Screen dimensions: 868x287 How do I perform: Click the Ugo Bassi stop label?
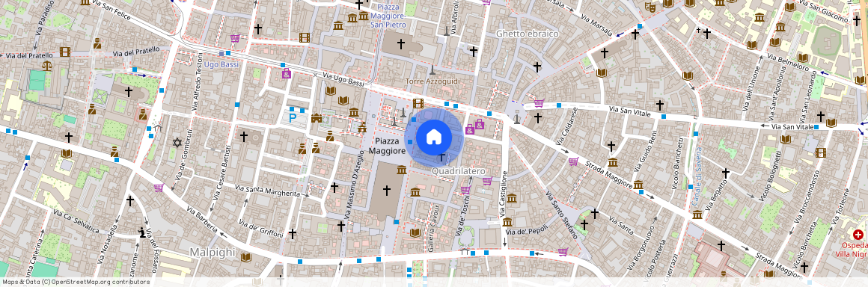[221, 65]
